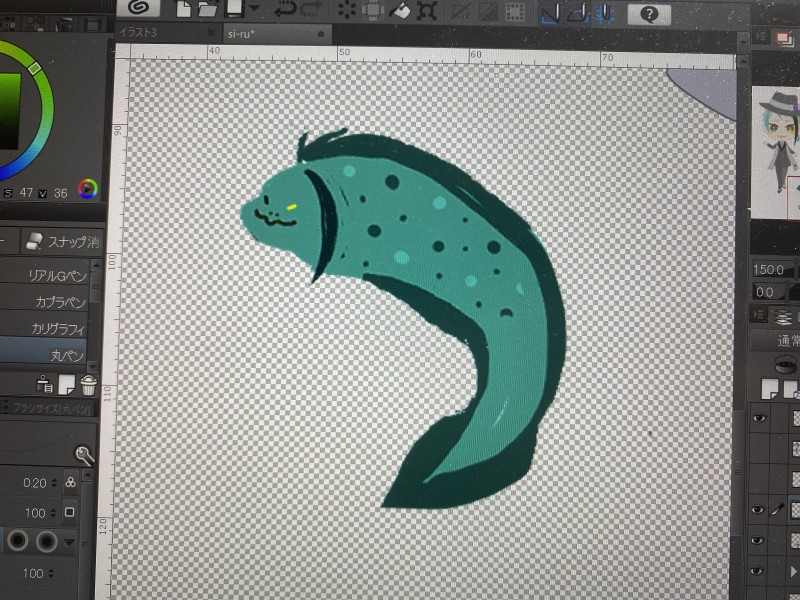Open the Help speech-bubble button
This screenshot has height=600, width=800.
pos(648,14)
